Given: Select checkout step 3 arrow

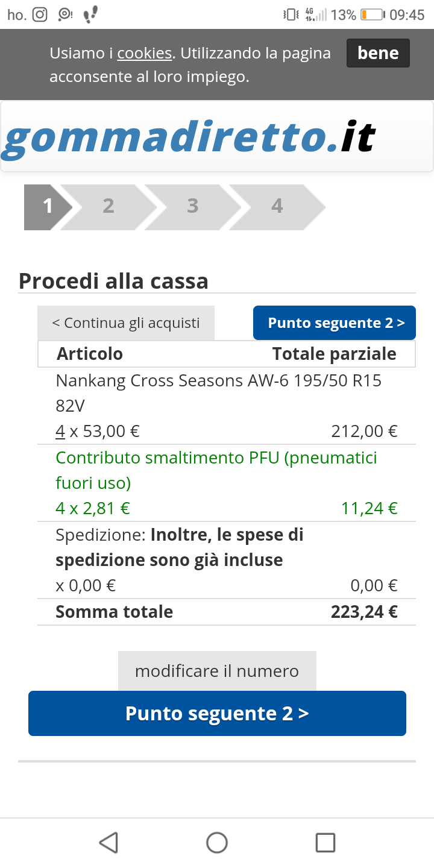Looking at the screenshot, I should (x=193, y=207).
